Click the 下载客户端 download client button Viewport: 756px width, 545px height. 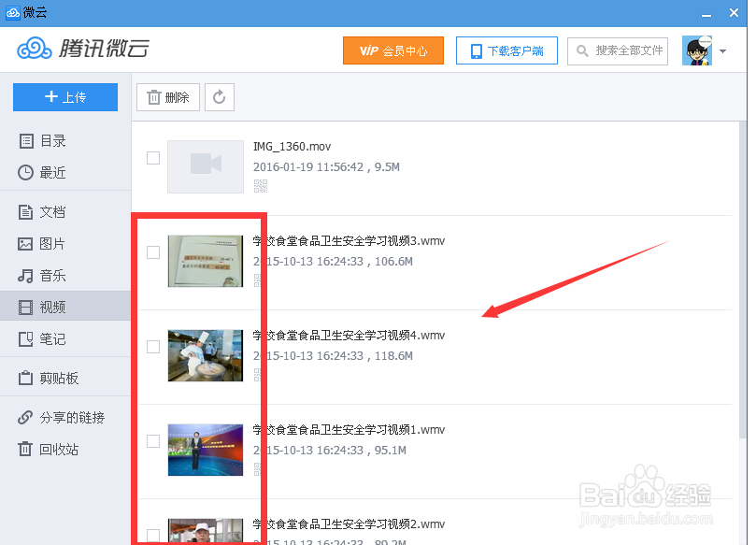506,51
